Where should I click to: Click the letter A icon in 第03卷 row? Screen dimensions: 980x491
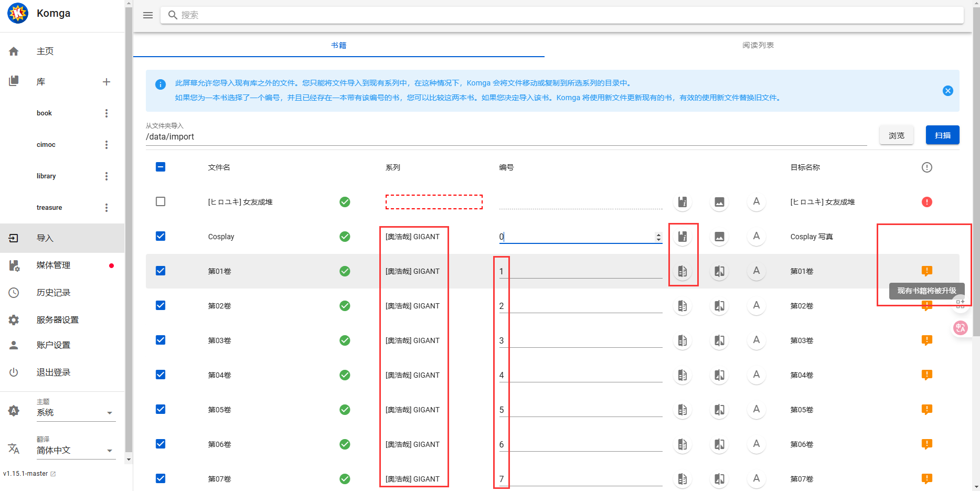[756, 340]
